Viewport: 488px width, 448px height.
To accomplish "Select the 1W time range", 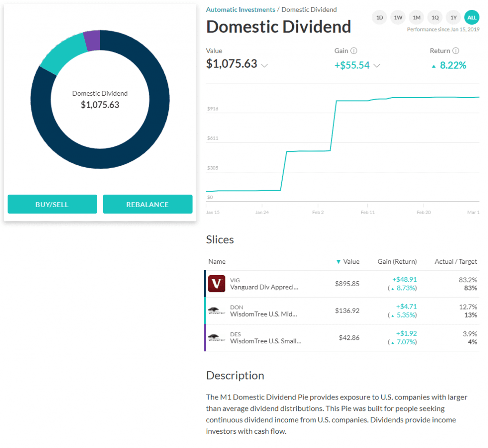I will (x=398, y=18).
